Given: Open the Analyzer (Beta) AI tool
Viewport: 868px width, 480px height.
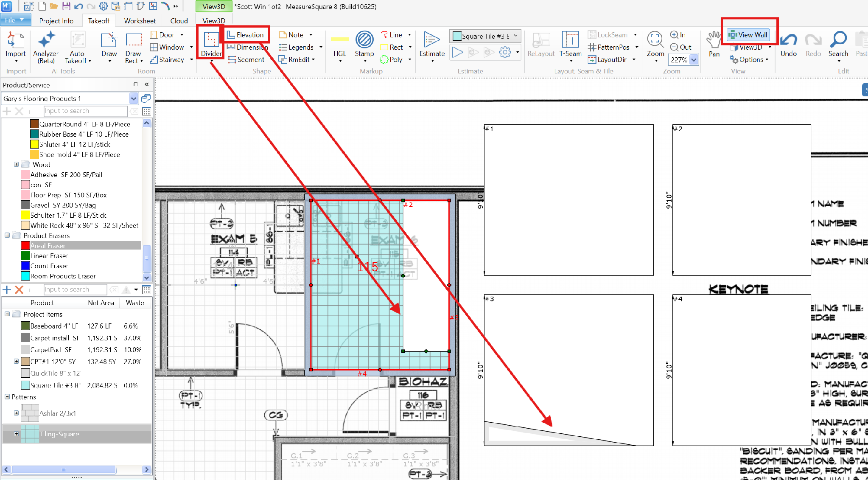Looking at the screenshot, I should pos(46,47).
